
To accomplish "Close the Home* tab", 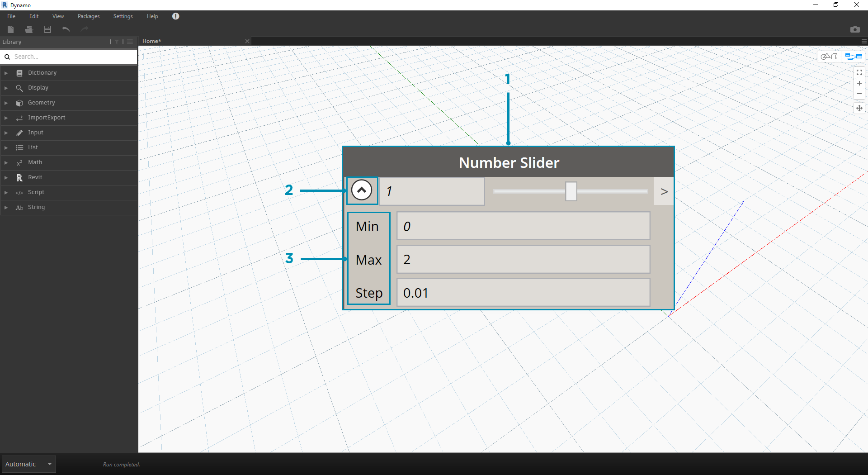I will tap(247, 41).
